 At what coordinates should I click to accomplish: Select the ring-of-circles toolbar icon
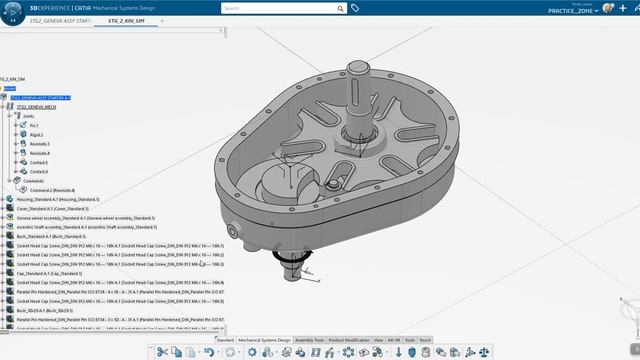coord(348,352)
